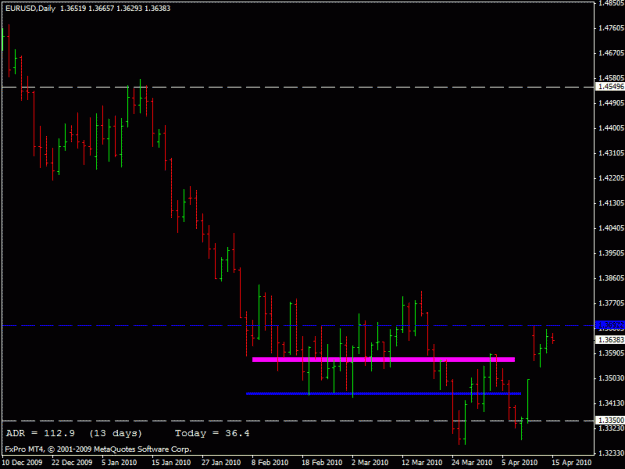Click the 1.35030 price scale value
The image size is (625, 469).
coord(611,378)
